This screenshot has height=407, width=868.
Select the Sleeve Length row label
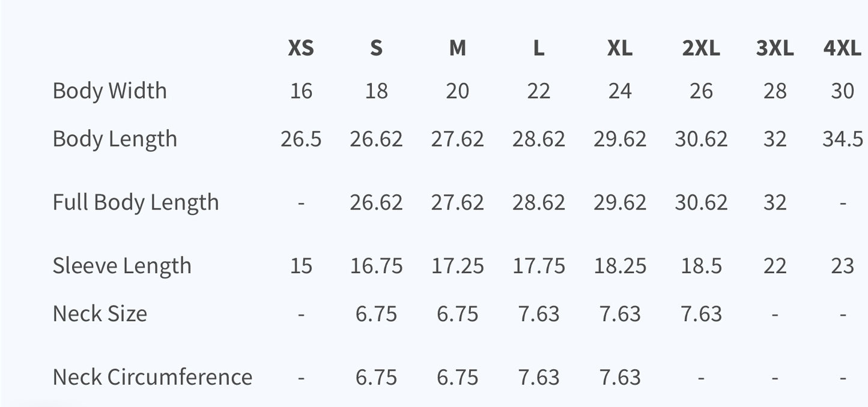point(122,265)
